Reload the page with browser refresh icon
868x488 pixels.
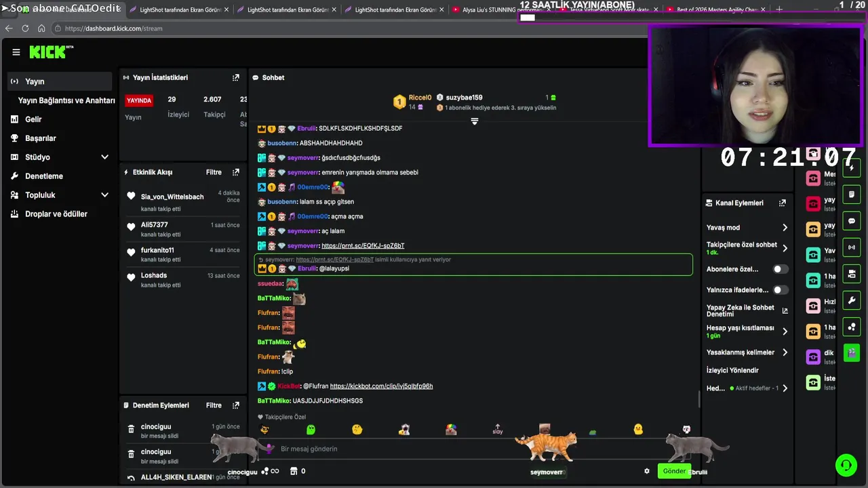pos(25,28)
